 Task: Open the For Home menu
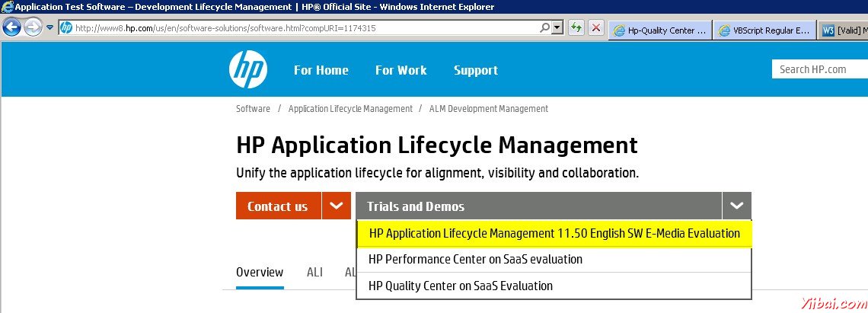pyautogui.click(x=321, y=70)
